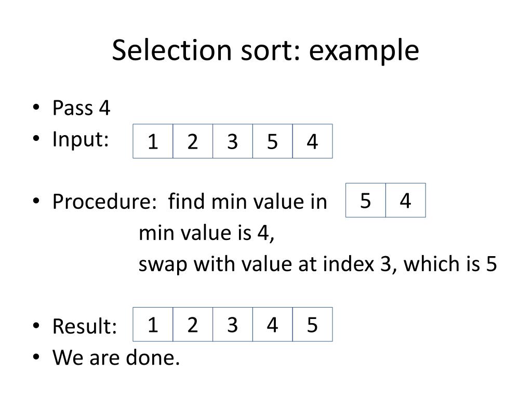Screen dimensions: 532x399
Task: Click cell 1 in the Input array
Action: pos(153,141)
